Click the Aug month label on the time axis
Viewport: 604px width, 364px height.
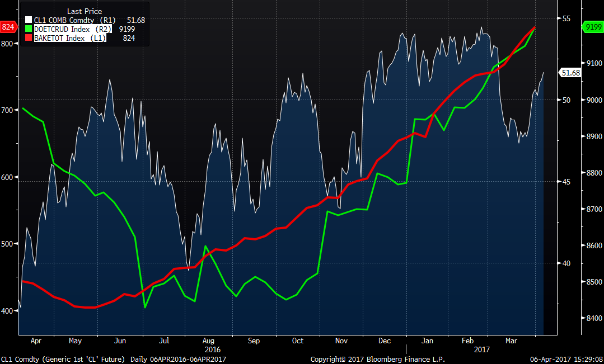pos(208,341)
